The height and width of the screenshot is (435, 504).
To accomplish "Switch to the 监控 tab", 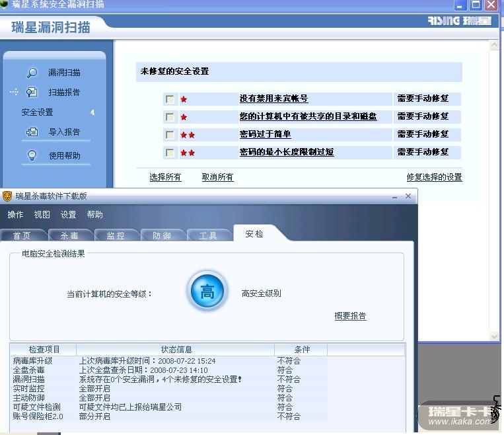I will coord(116,235).
